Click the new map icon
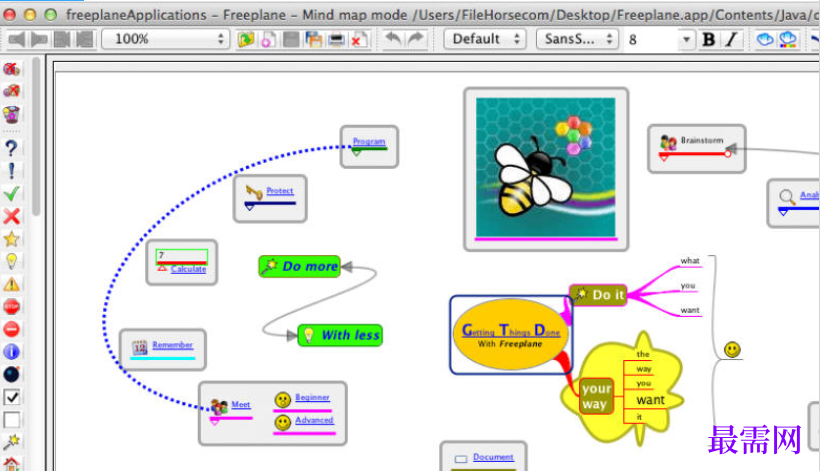This screenshot has height=471, width=820. (x=268, y=39)
